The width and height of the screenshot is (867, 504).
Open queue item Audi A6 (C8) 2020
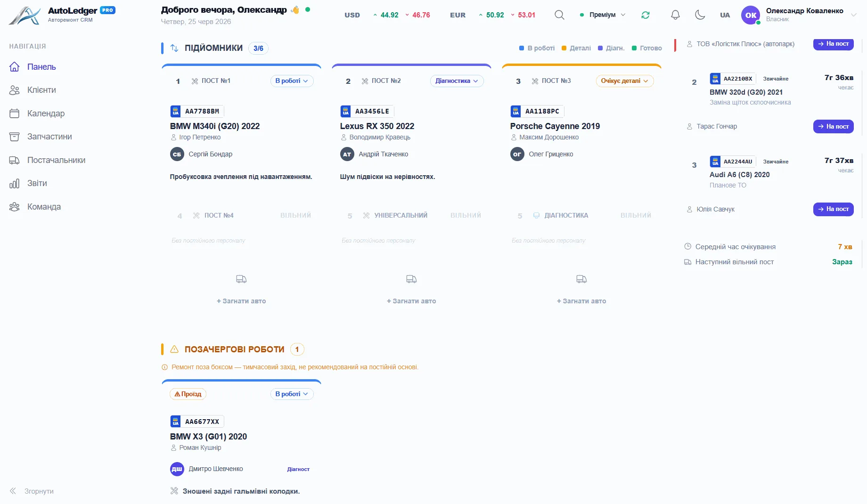(739, 175)
